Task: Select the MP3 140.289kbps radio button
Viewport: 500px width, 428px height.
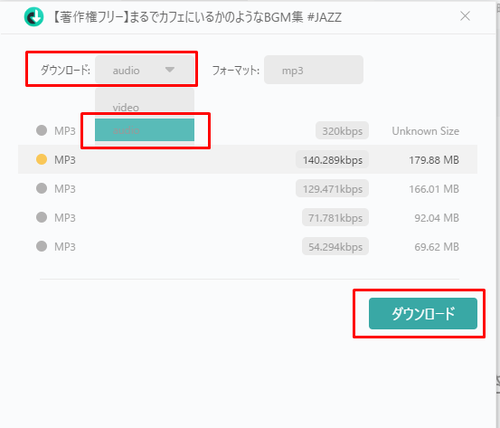Action: (42, 159)
